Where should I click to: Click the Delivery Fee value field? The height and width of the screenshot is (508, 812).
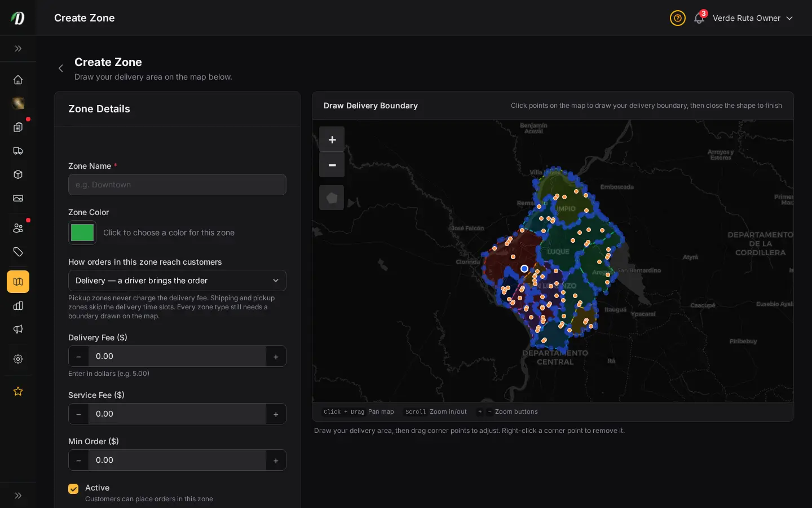177,356
